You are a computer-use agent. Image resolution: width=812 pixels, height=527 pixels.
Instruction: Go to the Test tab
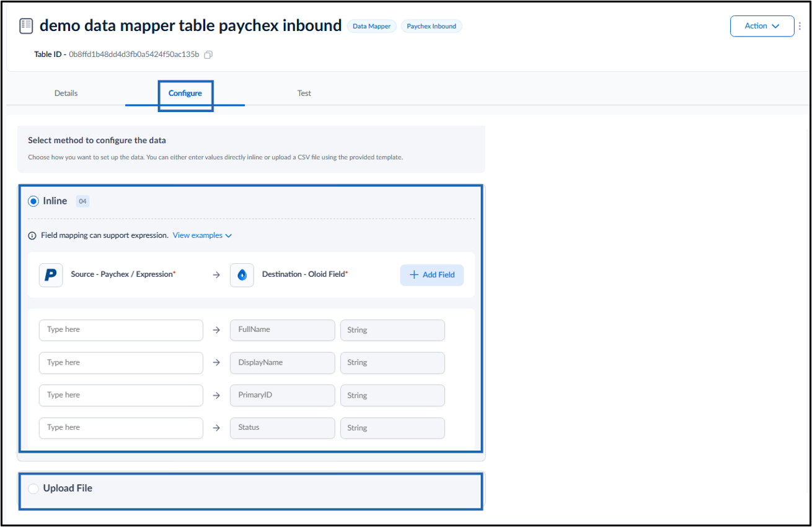click(304, 94)
